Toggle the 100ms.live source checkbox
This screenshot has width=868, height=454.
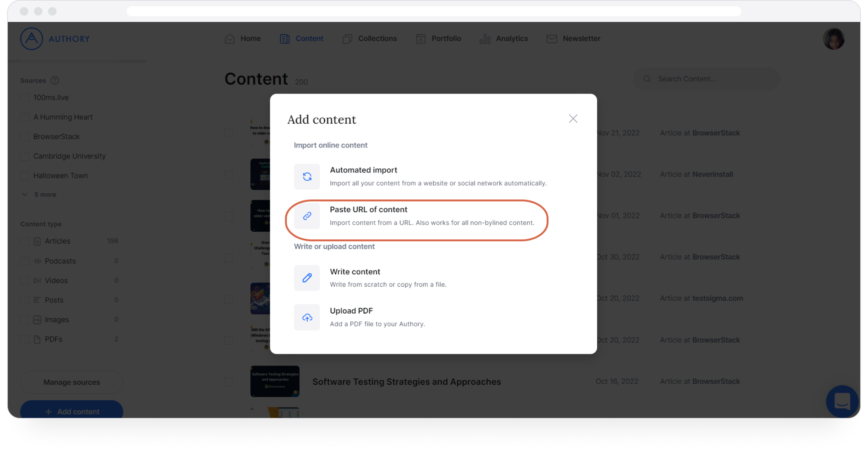tap(25, 98)
